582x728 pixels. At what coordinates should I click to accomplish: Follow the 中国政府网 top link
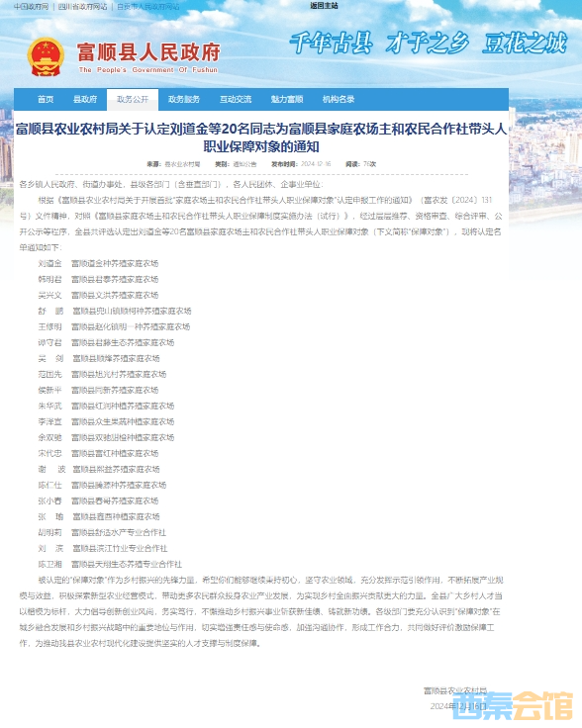(x=31, y=7)
